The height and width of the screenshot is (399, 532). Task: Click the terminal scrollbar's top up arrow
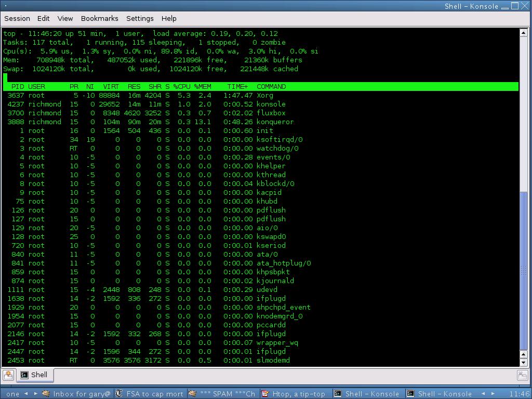pos(523,33)
